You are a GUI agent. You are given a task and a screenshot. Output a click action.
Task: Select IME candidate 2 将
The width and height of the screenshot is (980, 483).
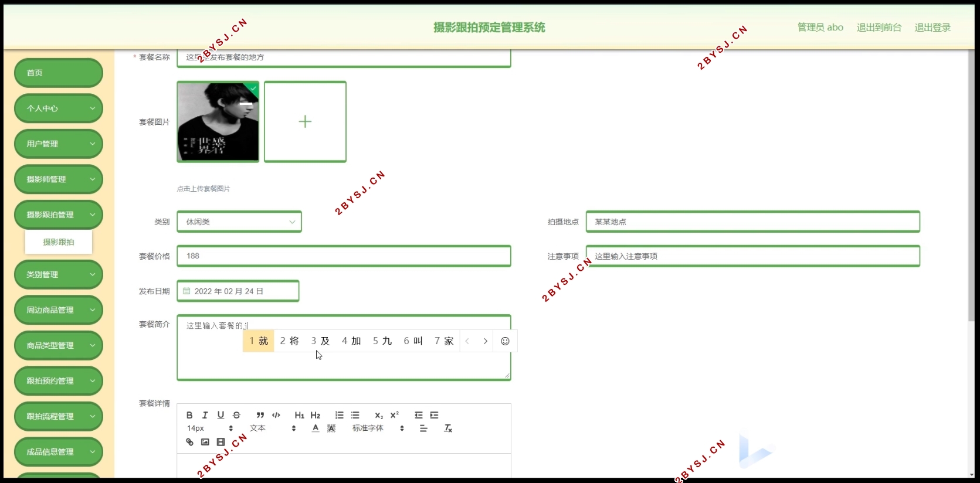[x=290, y=341]
